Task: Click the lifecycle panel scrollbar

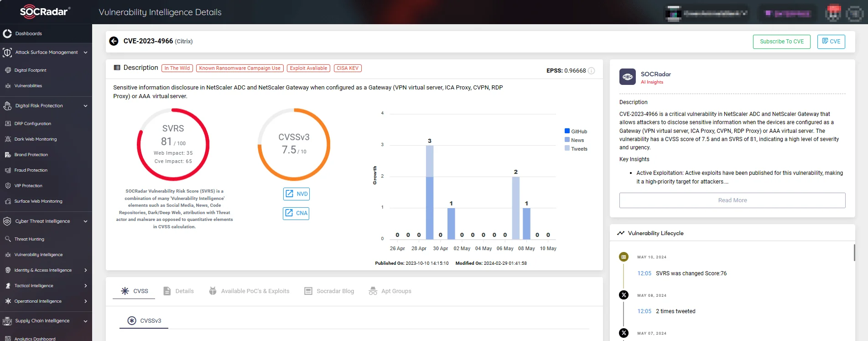Action: tap(854, 253)
